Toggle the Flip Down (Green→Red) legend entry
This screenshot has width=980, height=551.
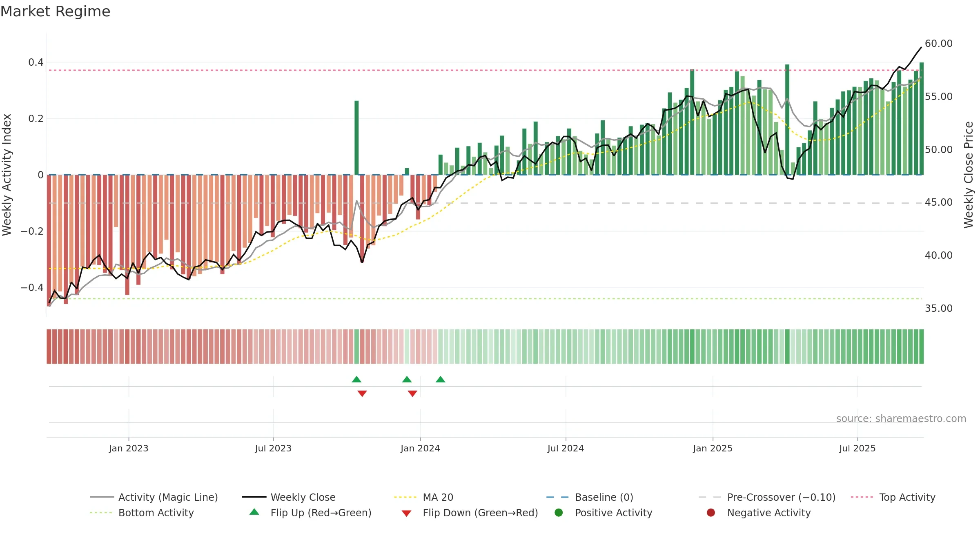click(470, 513)
